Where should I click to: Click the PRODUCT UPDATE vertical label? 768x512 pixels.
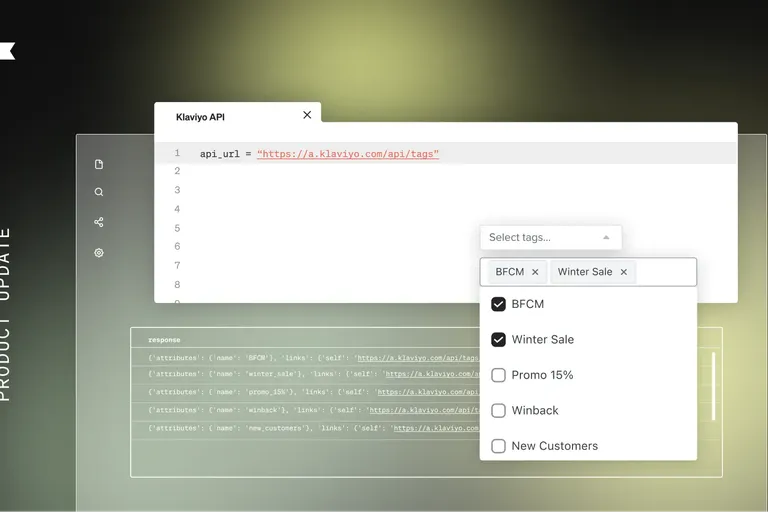pyautogui.click(x=5, y=315)
